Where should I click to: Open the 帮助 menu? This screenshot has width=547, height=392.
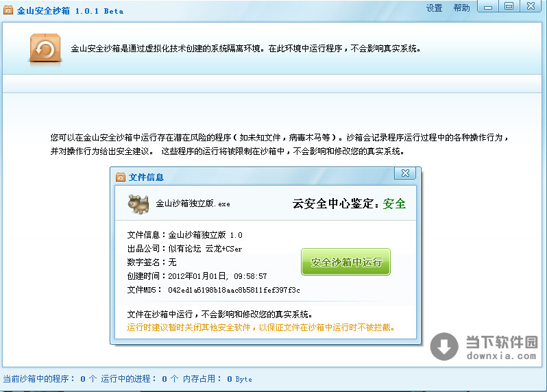click(x=461, y=8)
